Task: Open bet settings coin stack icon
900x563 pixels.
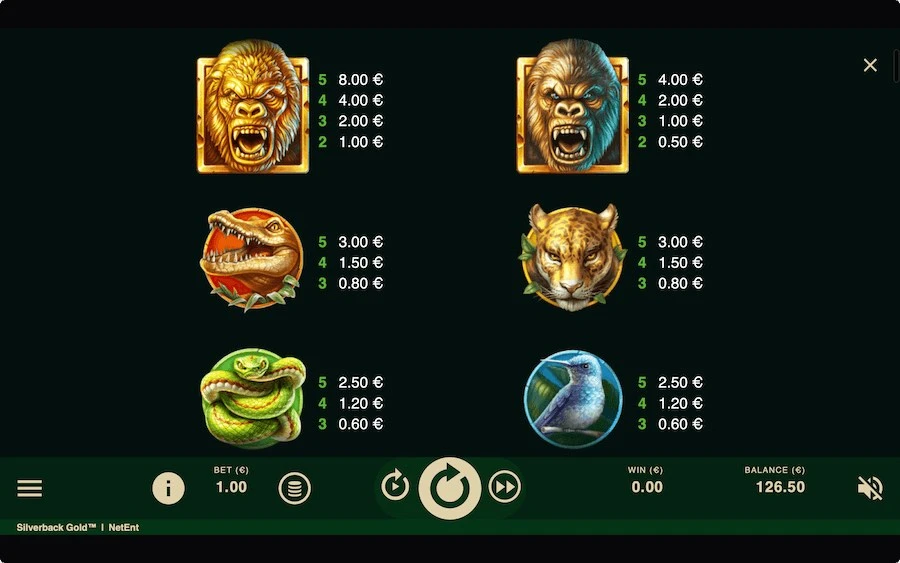Action: point(294,488)
